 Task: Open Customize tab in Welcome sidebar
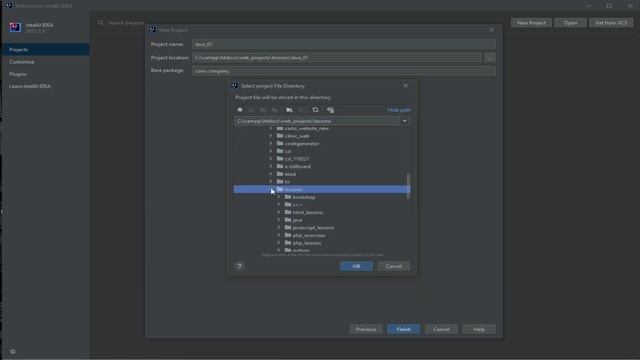click(45, 62)
